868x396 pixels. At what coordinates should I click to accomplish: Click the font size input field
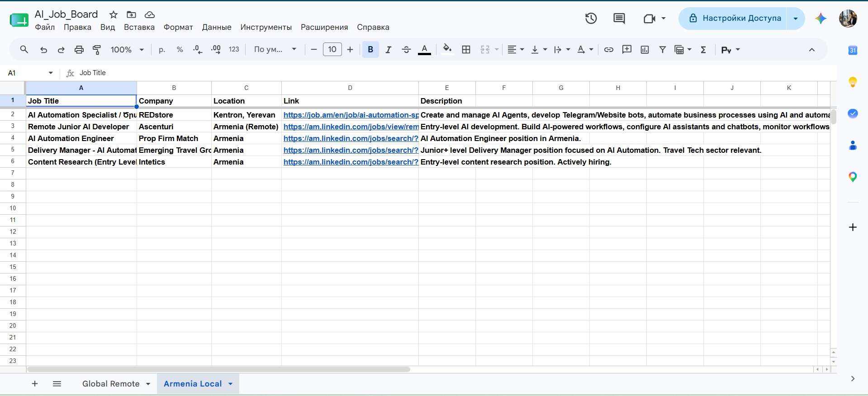[x=332, y=50]
